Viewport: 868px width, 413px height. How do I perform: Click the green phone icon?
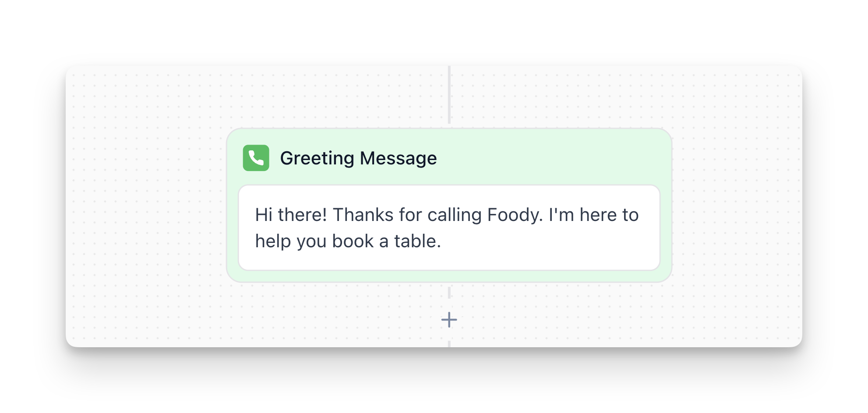click(256, 158)
